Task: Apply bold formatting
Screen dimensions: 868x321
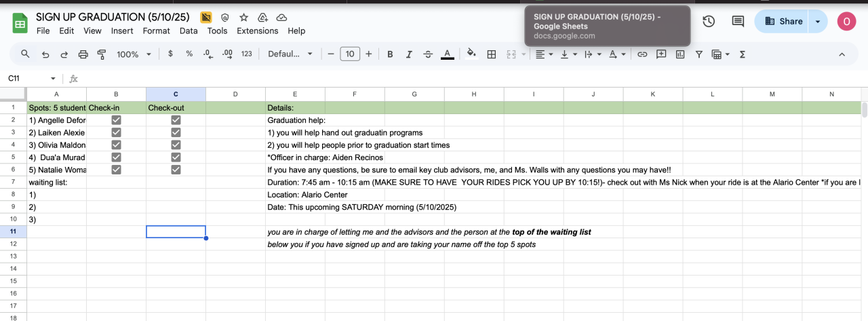Action: click(x=390, y=54)
